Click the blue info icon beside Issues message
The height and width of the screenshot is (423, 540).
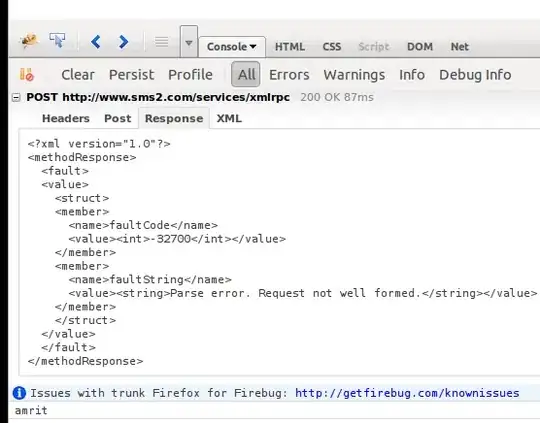pyautogui.click(x=19, y=393)
